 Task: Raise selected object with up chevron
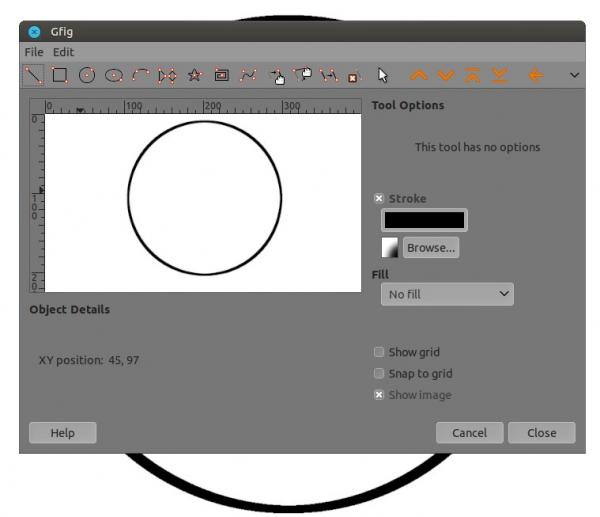419,75
